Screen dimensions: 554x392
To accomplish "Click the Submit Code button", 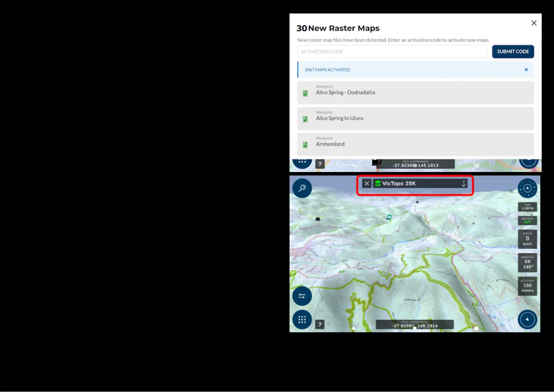I will 513,52.
